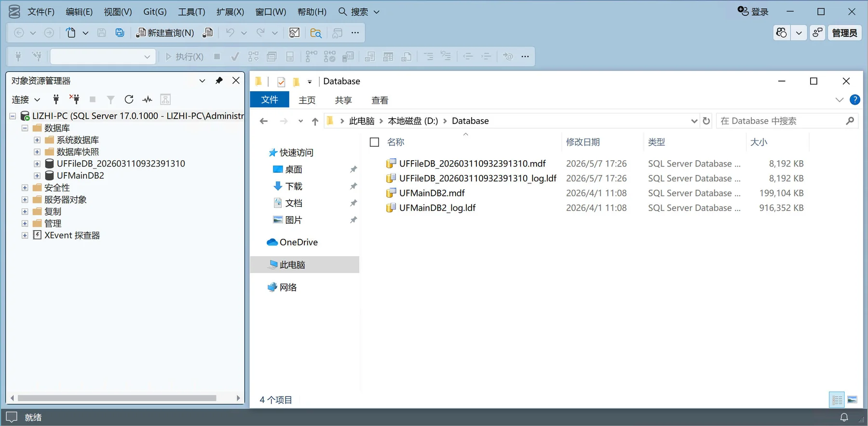The height and width of the screenshot is (426, 868).
Task: Click the Navigate Backward arrow icon
Action: pos(19,33)
